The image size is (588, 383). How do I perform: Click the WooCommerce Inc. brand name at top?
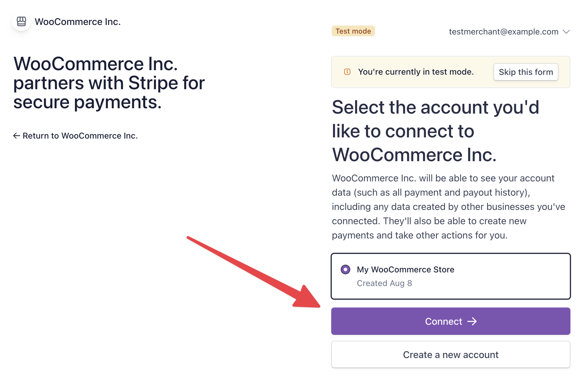78,22
